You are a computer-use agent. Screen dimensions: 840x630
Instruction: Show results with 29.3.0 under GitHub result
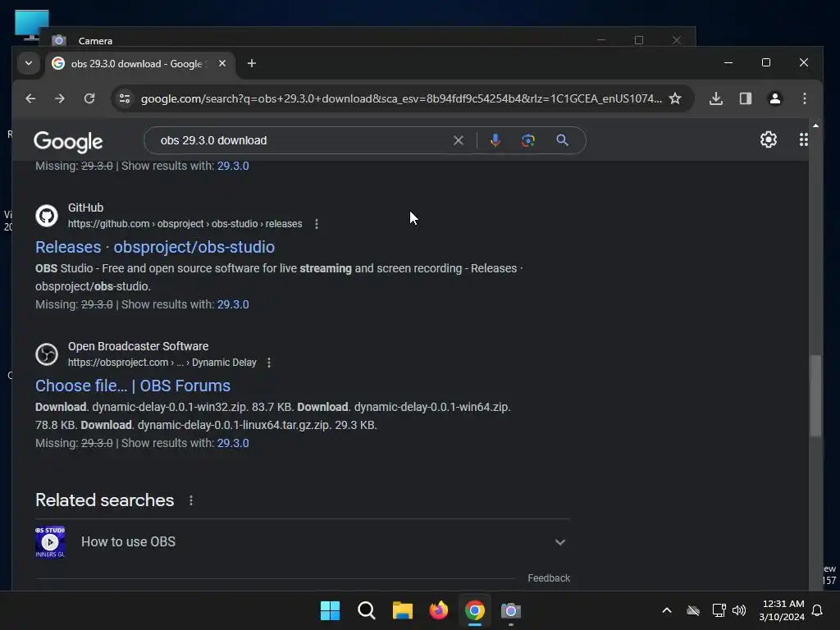point(232,304)
